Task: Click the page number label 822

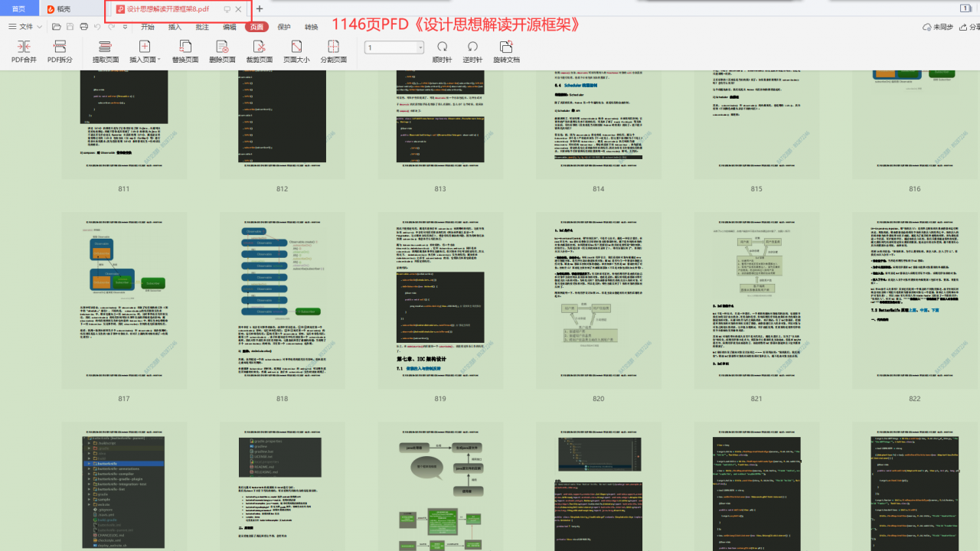Action: point(915,399)
